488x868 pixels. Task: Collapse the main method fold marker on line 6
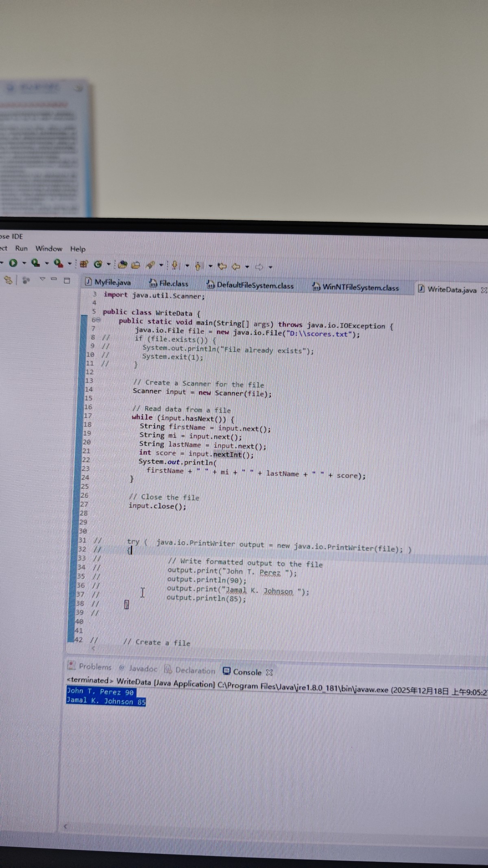pos(98,320)
